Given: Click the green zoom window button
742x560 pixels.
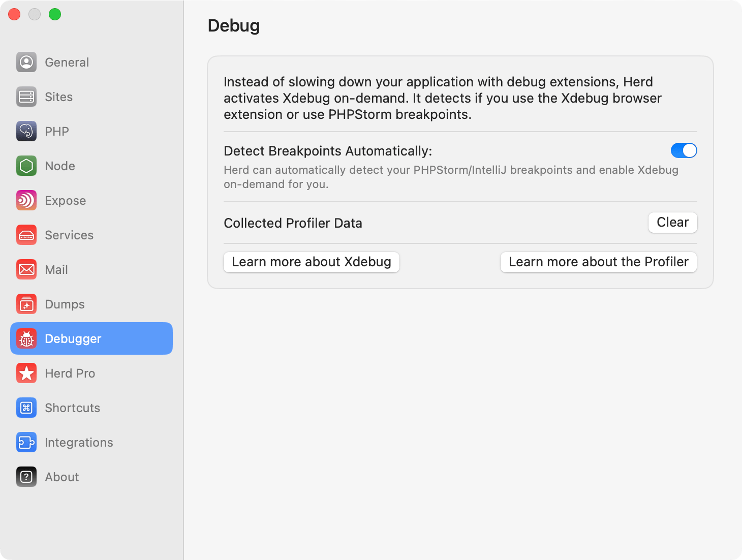Looking at the screenshot, I should pyautogui.click(x=54, y=14).
